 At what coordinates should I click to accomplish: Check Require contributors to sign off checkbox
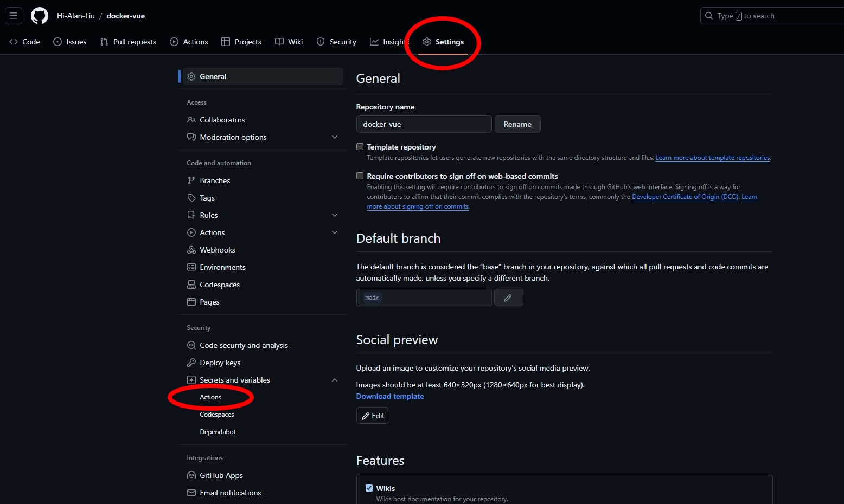click(x=360, y=176)
